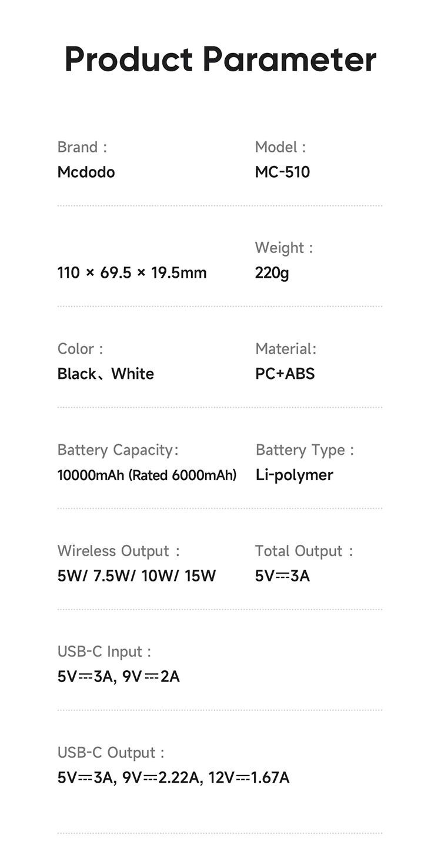Select the 10000mAh (Rated 6000mAh) text
441x868 pixels.
pos(147,475)
